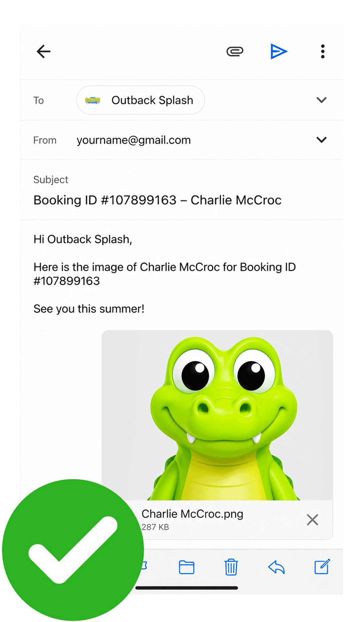Expand the To field chevron
The image size is (364, 622).
click(x=321, y=100)
